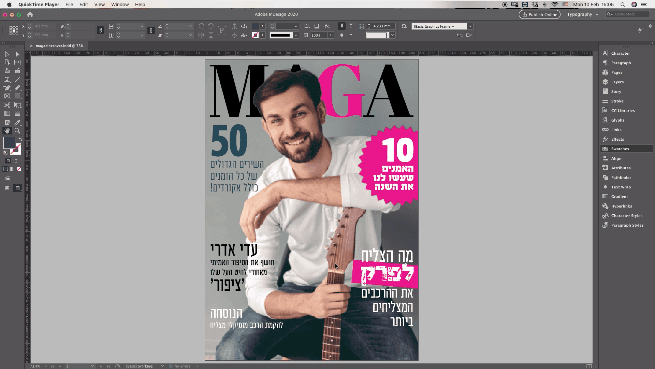Expand the object style dropdown
The width and height of the screenshot is (655, 369).
[x=470, y=26]
